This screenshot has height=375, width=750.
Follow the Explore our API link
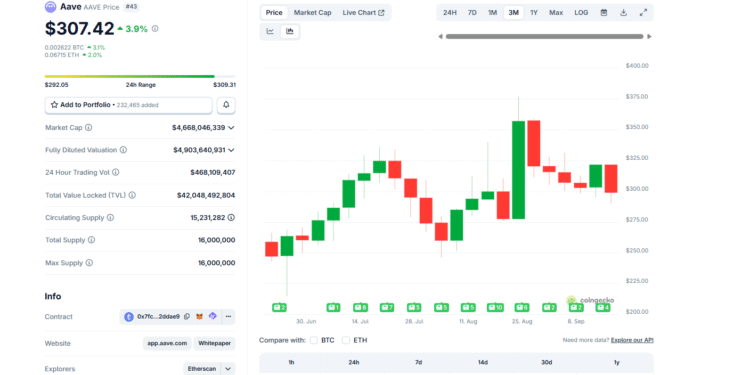coord(632,340)
